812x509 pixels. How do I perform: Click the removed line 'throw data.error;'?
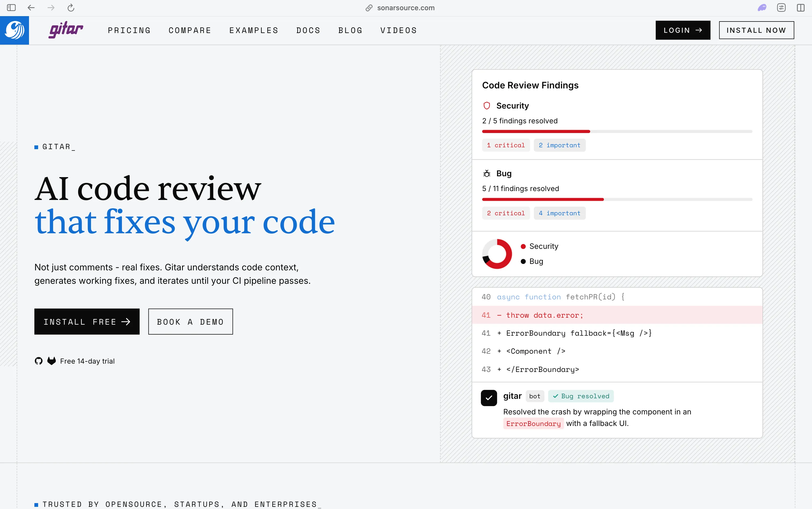pos(617,315)
